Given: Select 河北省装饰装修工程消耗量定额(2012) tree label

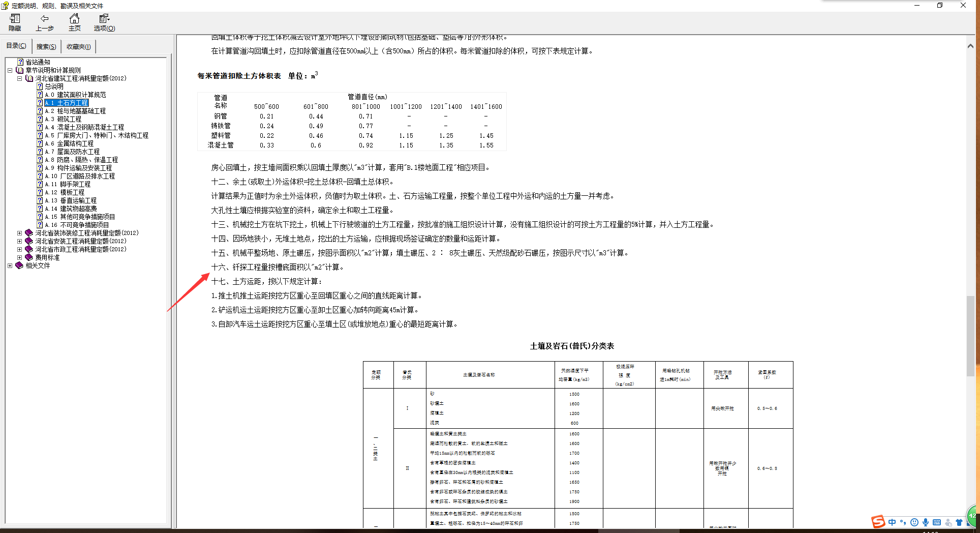Looking at the screenshot, I should pyautogui.click(x=87, y=233).
